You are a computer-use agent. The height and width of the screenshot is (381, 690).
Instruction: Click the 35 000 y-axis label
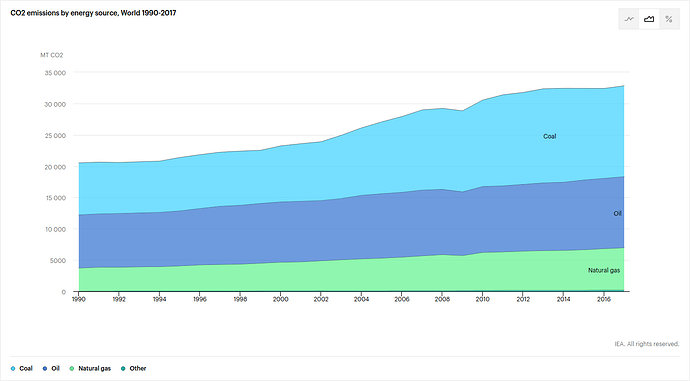(x=55, y=73)
